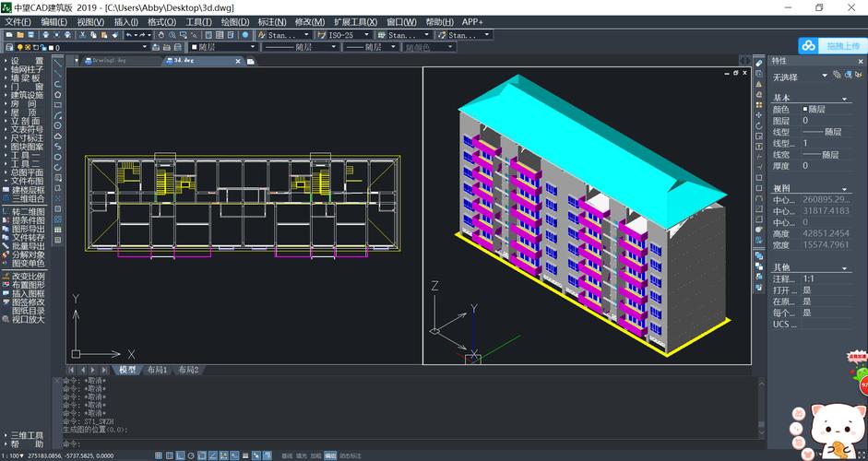868x461 pixels.
Task: Click the Undo arrow icon
Action: pos(129,34)
